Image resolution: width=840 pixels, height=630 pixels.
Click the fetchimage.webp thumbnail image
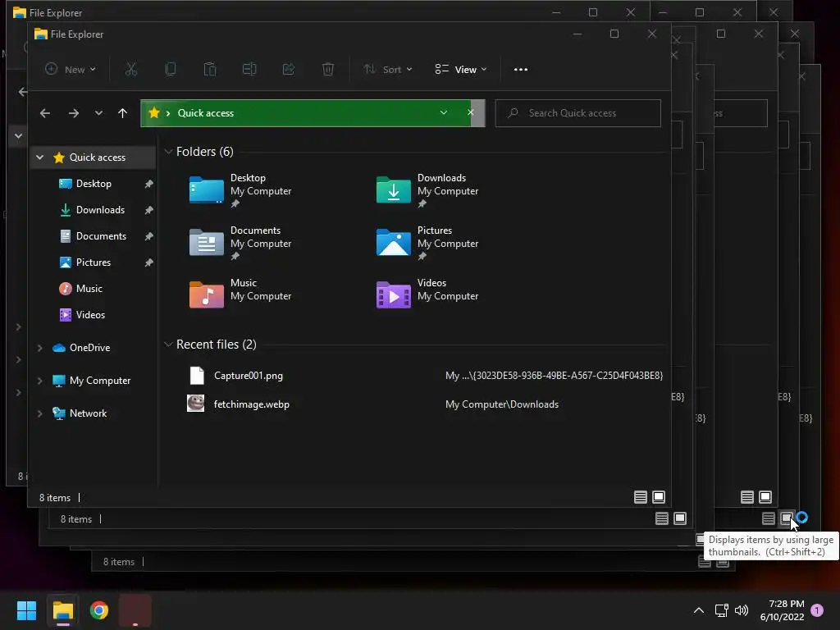[195, 404]
